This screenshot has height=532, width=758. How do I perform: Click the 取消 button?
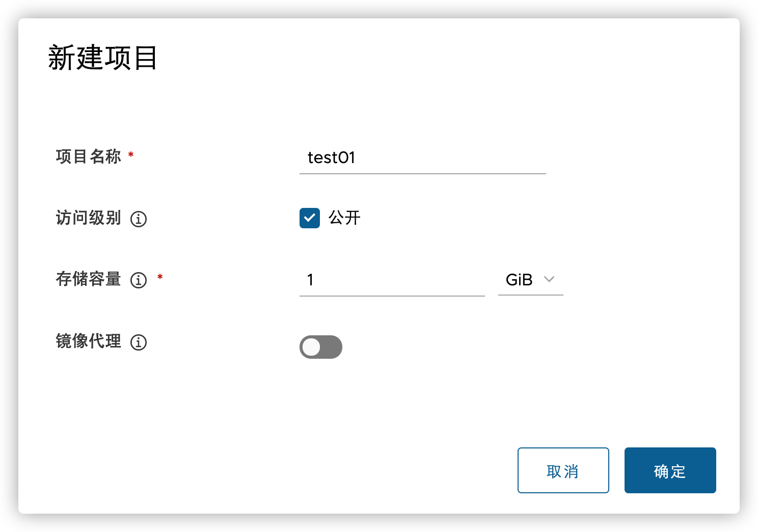[563, 470]
